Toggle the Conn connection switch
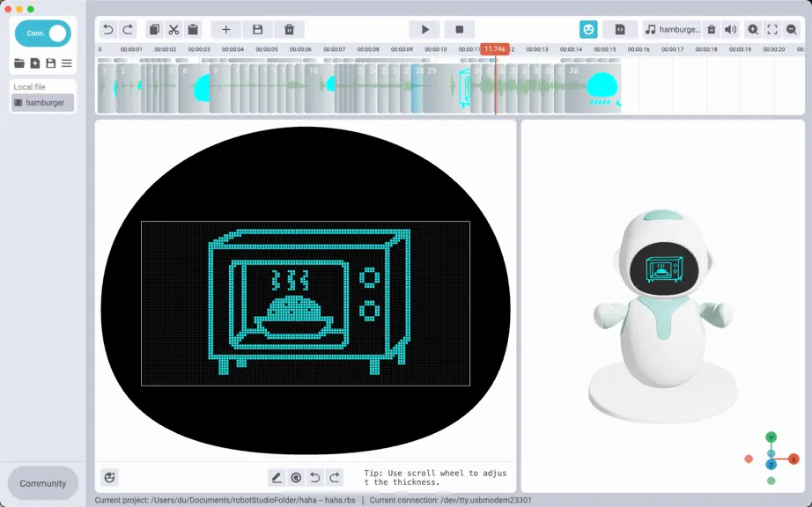The height and width of the screenshot is (507, 812). [x=43, y=33]
